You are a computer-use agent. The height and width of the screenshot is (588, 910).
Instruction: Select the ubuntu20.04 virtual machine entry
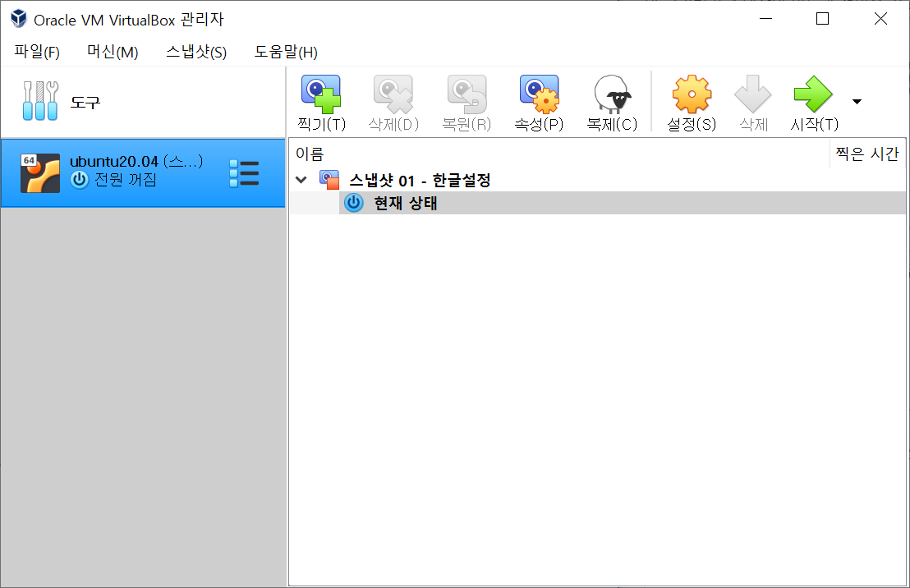143,173
